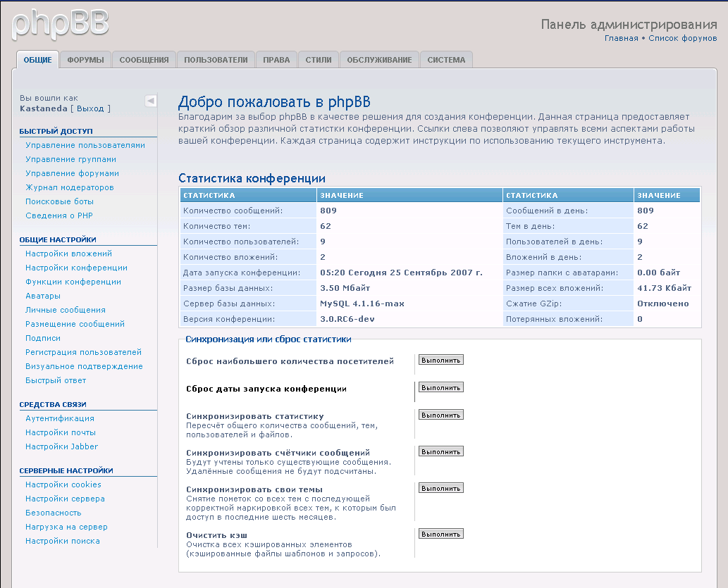Open the ПРАВА tab
728x588 pixels.
[276, 60]
